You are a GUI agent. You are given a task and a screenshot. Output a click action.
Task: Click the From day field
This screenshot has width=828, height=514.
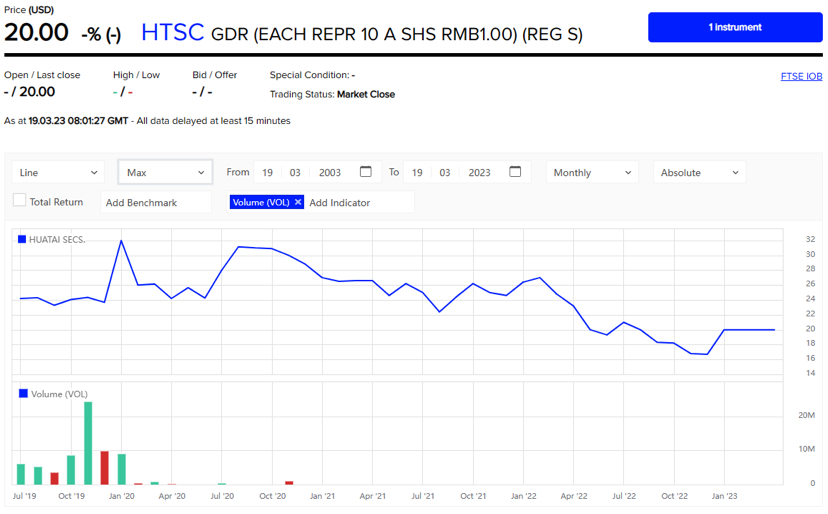pos(268,173)
